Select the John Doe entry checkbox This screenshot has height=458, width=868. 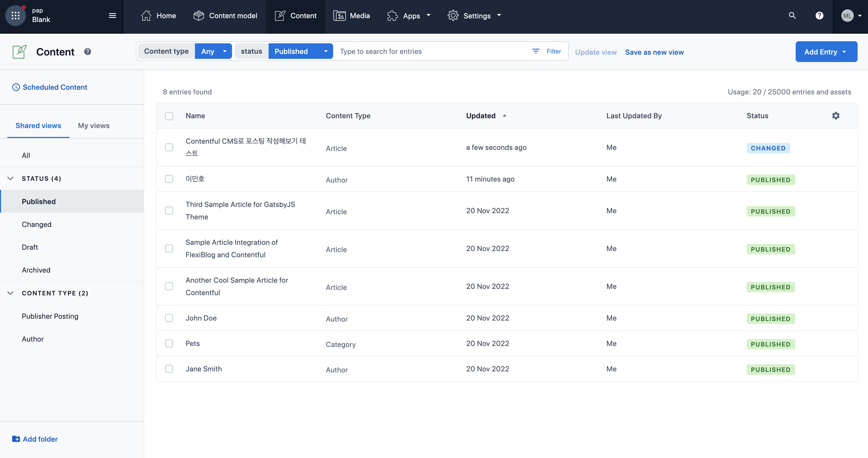click(x=169, y=318)
